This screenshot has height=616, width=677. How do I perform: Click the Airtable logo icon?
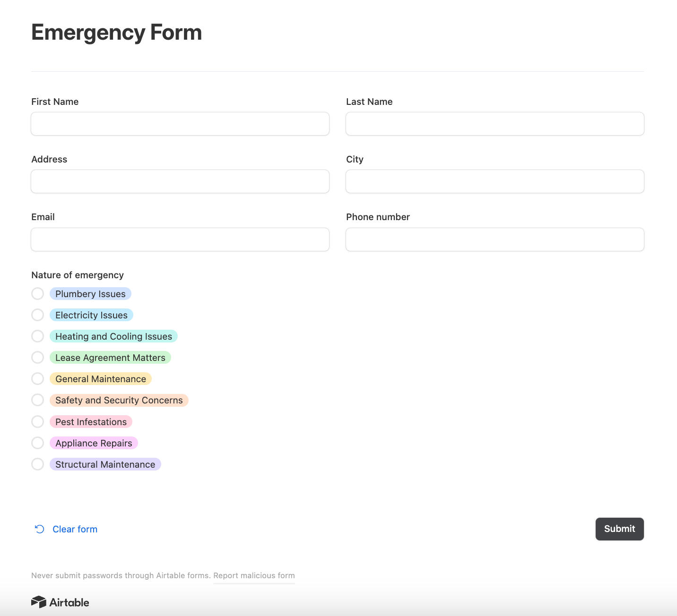(39, 602)
